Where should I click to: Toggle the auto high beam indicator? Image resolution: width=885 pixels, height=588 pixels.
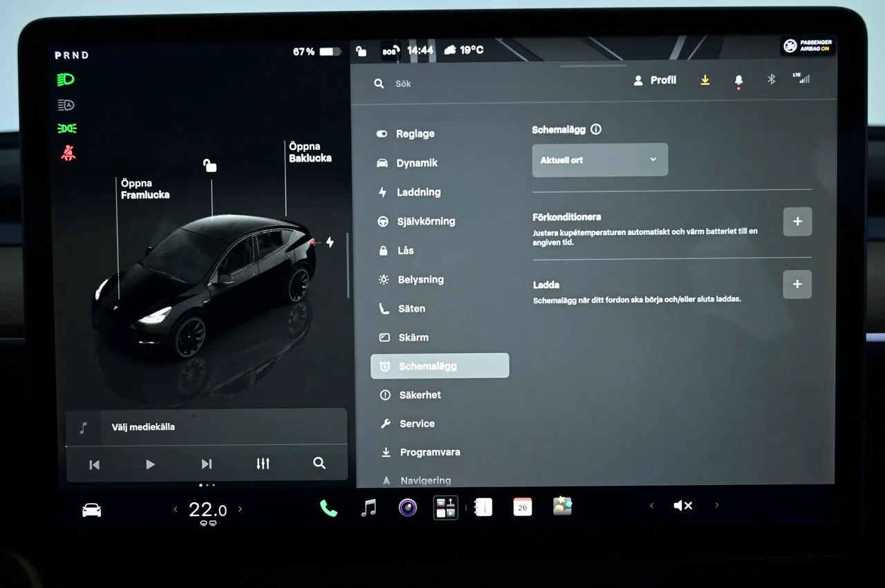tap(66, 104)
